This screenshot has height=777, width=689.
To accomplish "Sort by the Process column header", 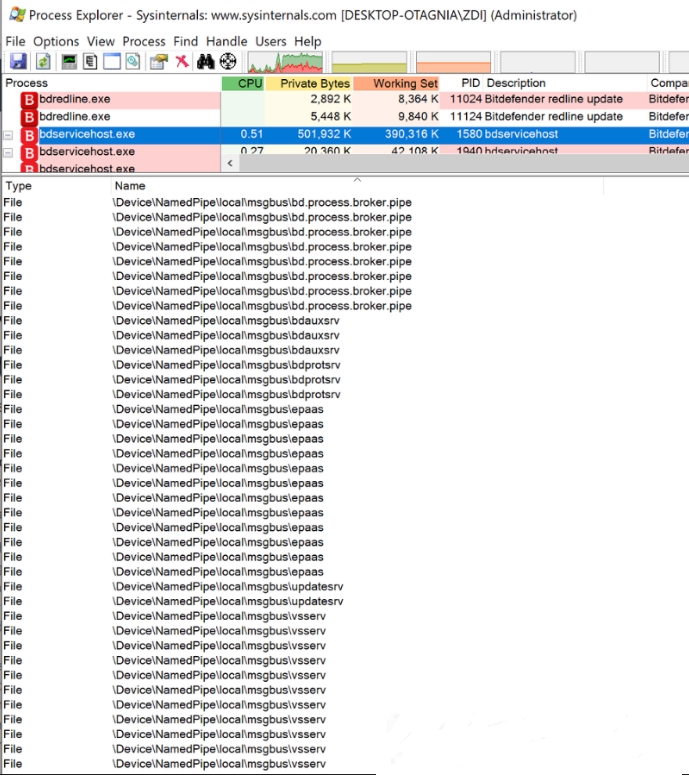I will click(x=112, y=83).
